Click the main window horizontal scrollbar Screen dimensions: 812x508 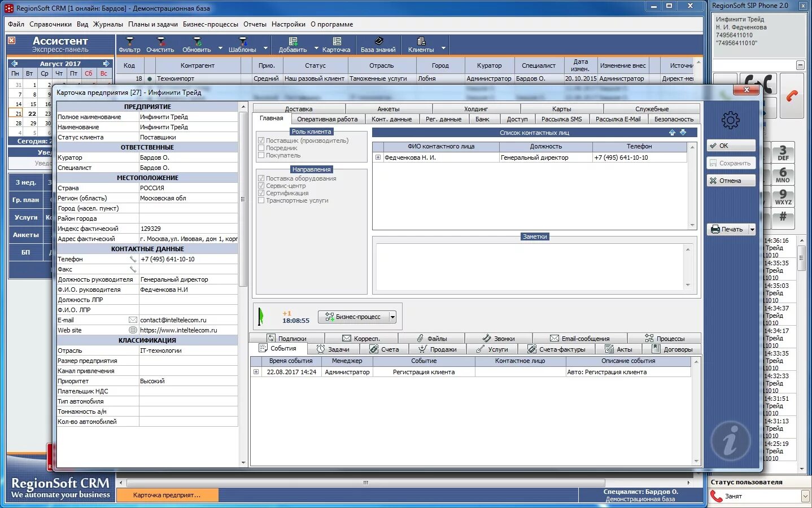[366, 483]
